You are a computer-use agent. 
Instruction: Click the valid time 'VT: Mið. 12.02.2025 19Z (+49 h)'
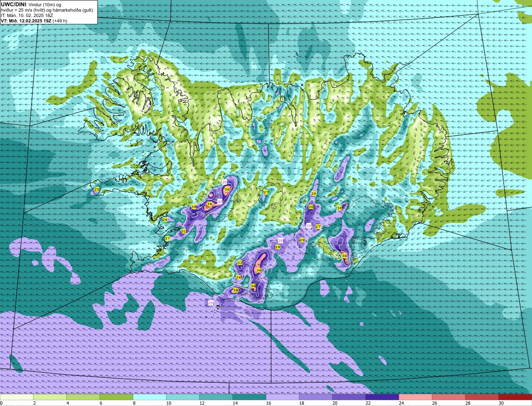tap(34, 20)
